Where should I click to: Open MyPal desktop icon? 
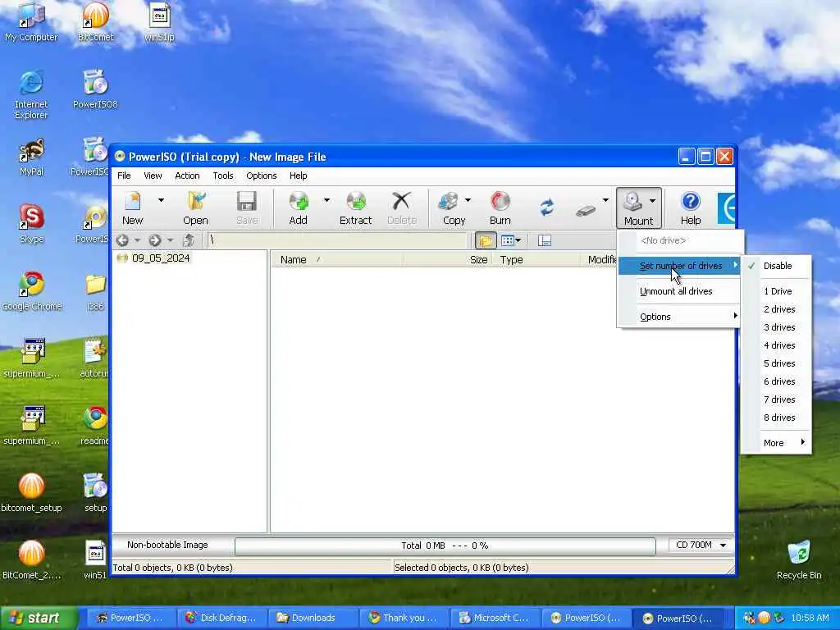31,157
